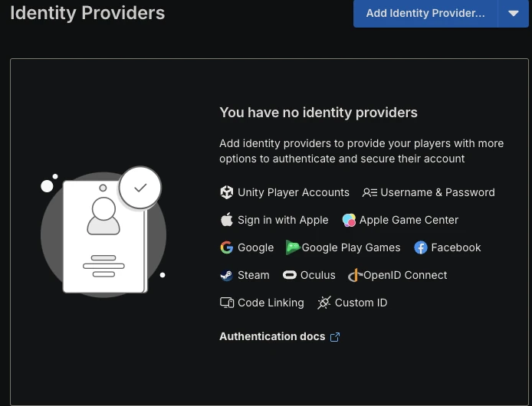The image size is (532, 406).
Task: Click the Google Play Games label
Action: coord(351,247)
